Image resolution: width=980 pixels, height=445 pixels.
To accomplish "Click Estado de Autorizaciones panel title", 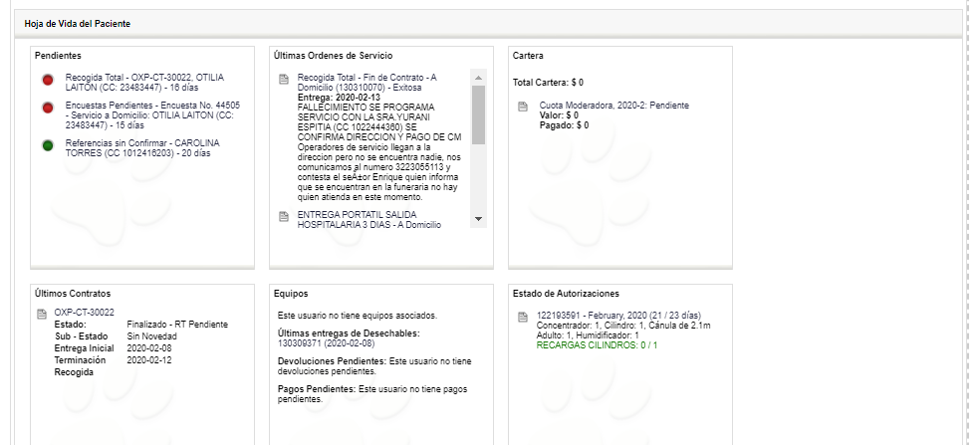I will click(x=567, y=293).
